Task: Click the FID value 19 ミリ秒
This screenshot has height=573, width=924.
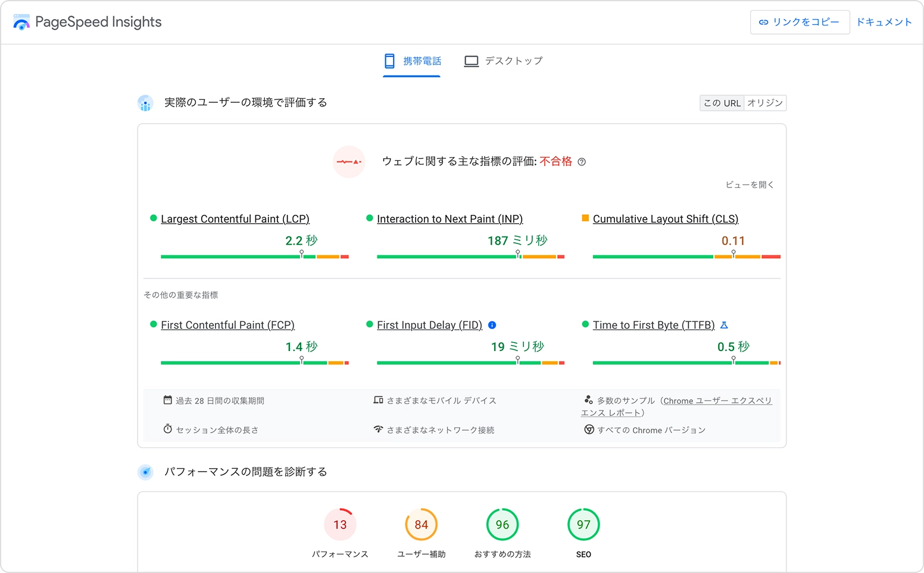Action: pos(517,346)
